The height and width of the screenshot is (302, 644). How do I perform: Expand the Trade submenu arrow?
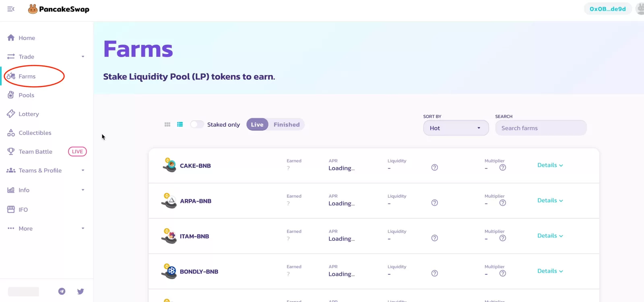(x=83, y=57)
